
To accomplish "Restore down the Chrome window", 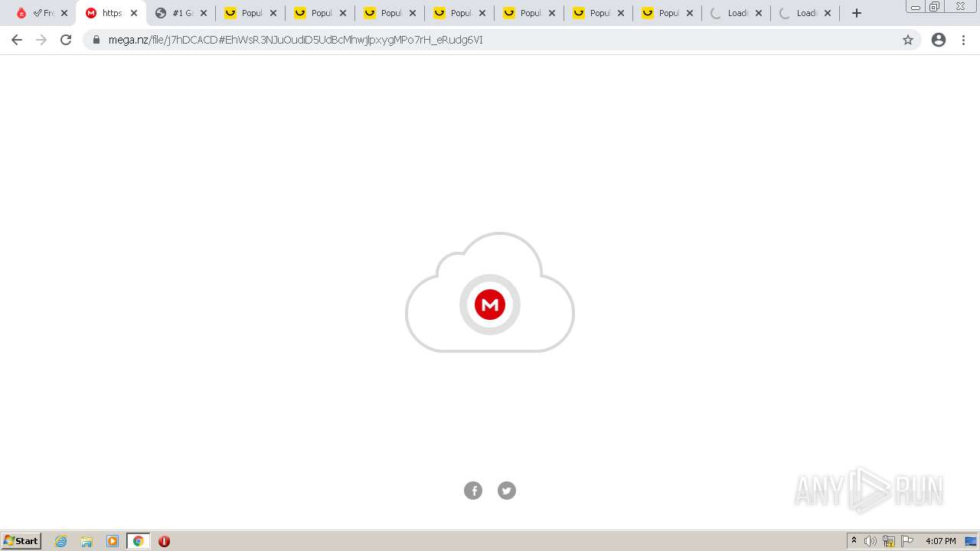I will [x=935, y=7].
